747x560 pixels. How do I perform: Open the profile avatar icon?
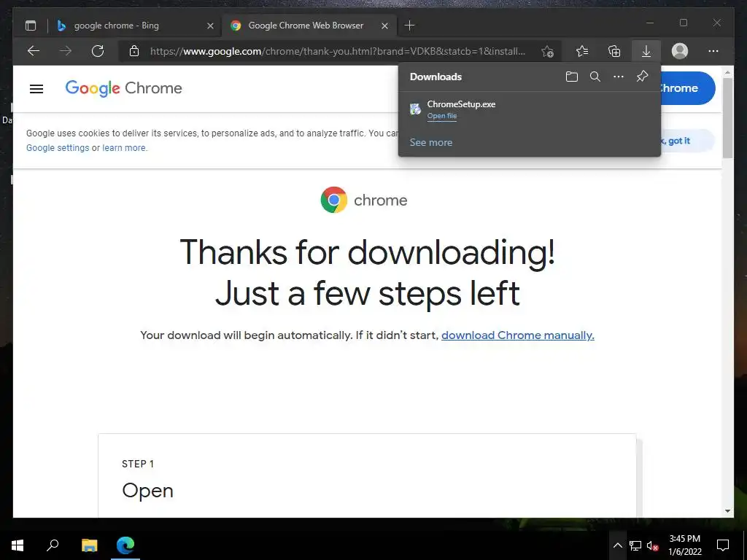pyautogui.click(x=679, y=51)
